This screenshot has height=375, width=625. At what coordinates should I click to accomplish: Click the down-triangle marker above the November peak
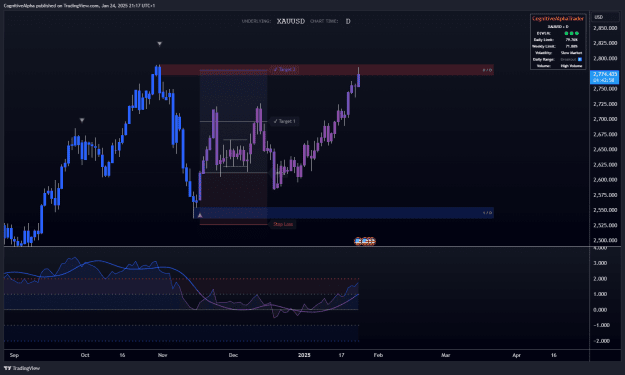159,44
